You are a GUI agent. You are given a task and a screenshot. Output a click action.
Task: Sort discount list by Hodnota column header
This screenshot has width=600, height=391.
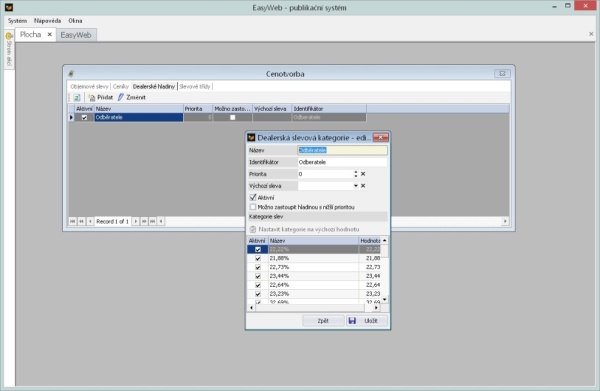pyautogui.click(x=370, y=241)
